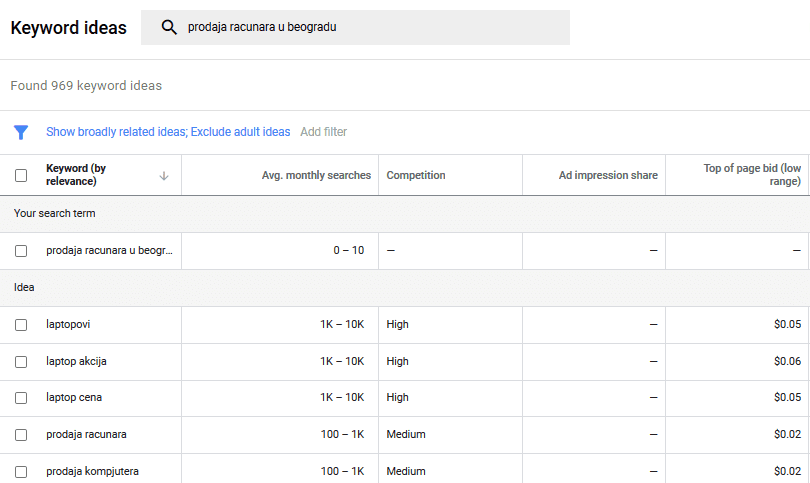Click the '0 – 10' monthly searches value

349,250
